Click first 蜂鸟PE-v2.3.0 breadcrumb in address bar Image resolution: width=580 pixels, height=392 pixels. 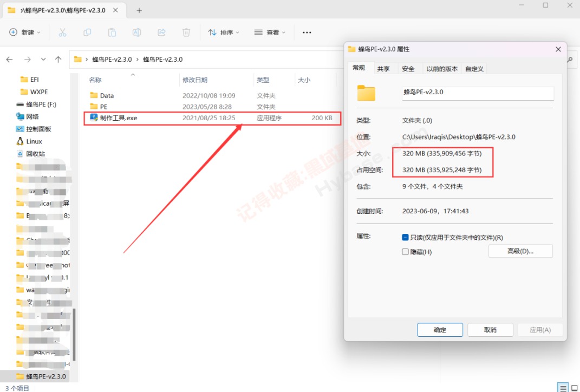click(112, 60)
